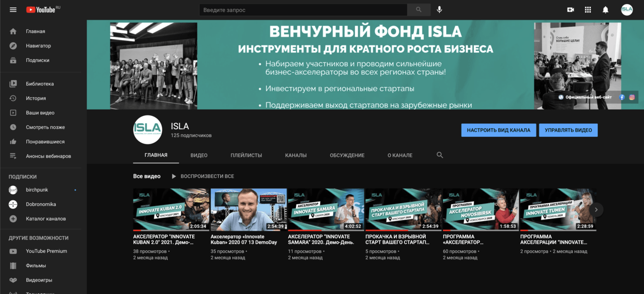Click 125 подписчиков text
This screenshot has height=294, width=644.
click(x=191, y=135)
